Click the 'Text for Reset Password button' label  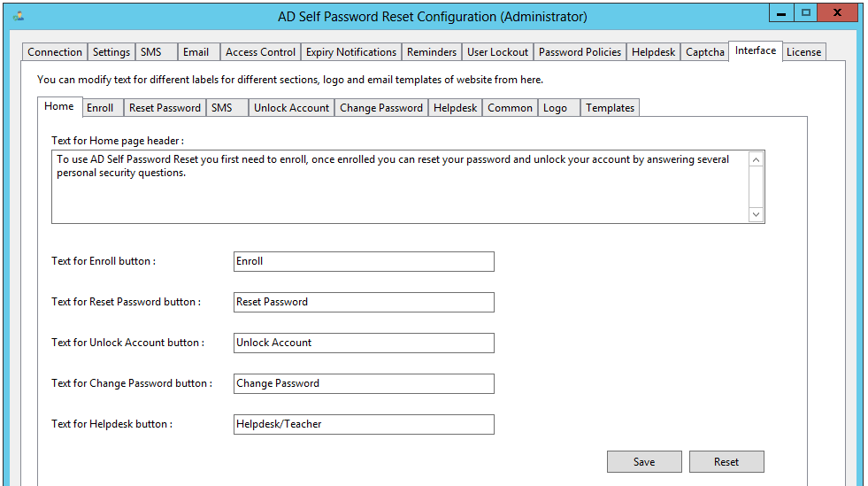(x=127, y=302)
